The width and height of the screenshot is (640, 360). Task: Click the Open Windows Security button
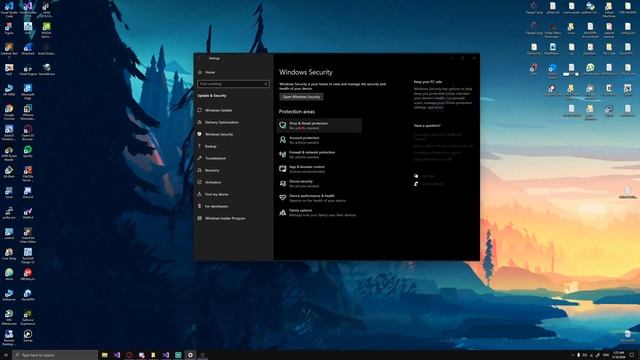pyautogui.click(x=301, y=97)
